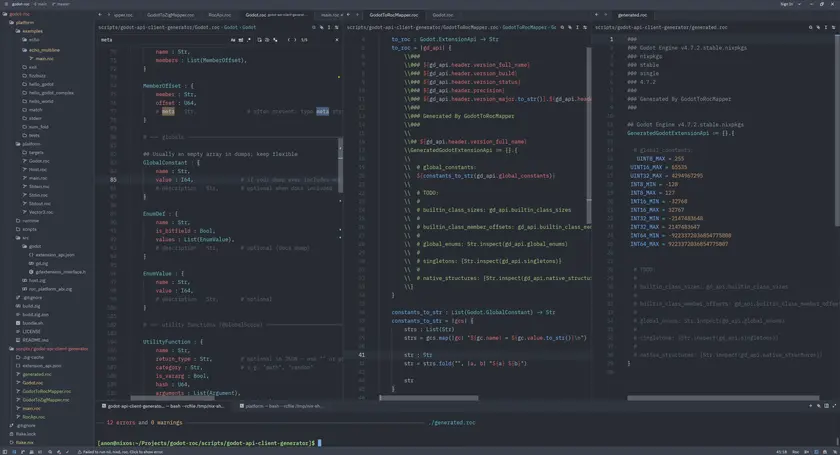
Task: Maximize the terminal panel
Action: [x=834, y=406]
